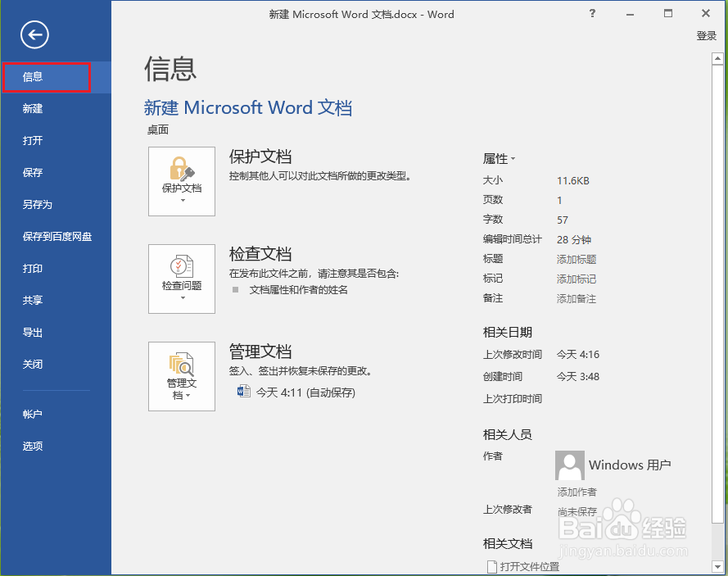The height and width of the screenshot is (576, 728).
Task: Click the 编辑时间总计 value 28 分钟
Action: [574, 240]
